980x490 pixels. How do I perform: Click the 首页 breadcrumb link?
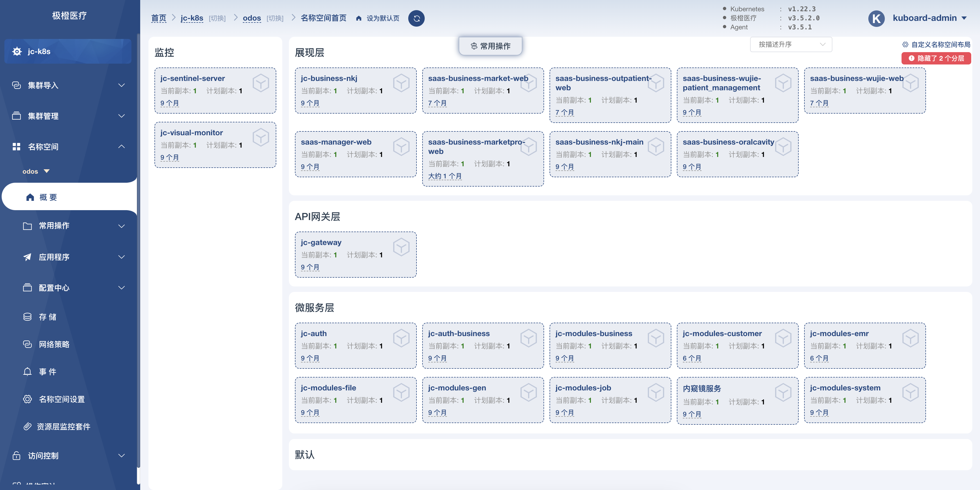pos(159,18)
